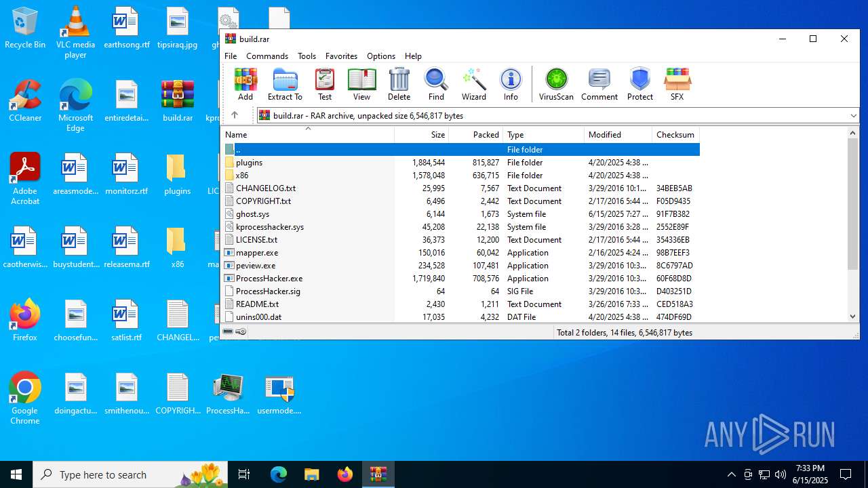Select the earthsong.rtf desktop file

pyautogui.click(x=126, y=28)
